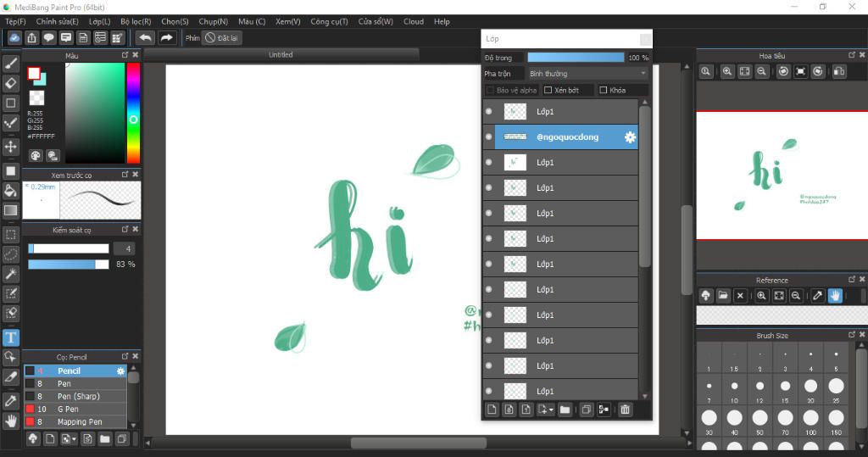This screenshot has width=868, height=457.
Task: Open the Lớp(L) menu
Action: 100,21
